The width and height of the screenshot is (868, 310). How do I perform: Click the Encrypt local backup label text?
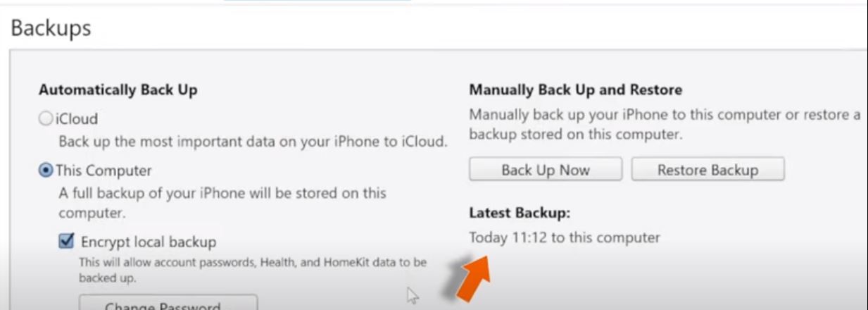[x=149, y=242]
